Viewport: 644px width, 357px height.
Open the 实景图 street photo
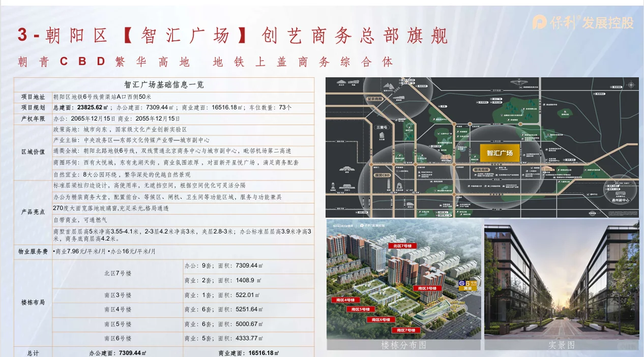click(562, 279)
